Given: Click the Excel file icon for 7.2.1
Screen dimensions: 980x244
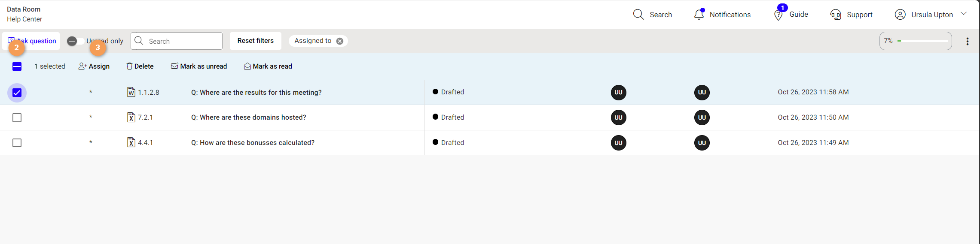Looking at the screenshot, I should coord(131,117).
